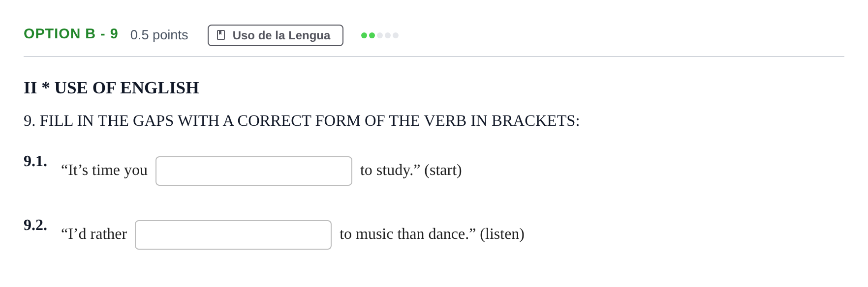This screenshot has height=287, width=868.
Task: Click the "to study." (start) text
Action: click(x=411, y=170)
